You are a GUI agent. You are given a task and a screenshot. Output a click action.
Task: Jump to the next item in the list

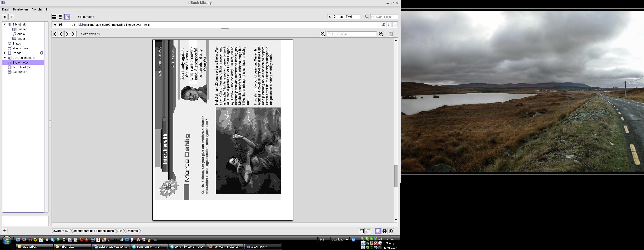(60, 25)
